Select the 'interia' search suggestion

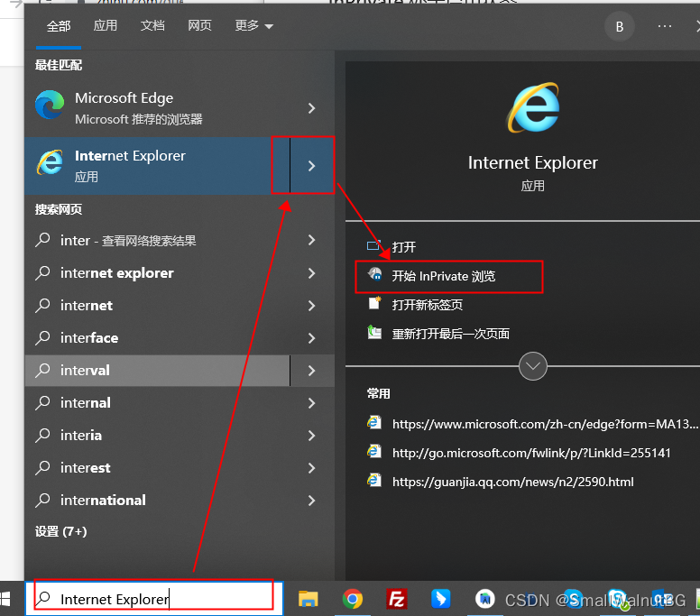point(156,436)
